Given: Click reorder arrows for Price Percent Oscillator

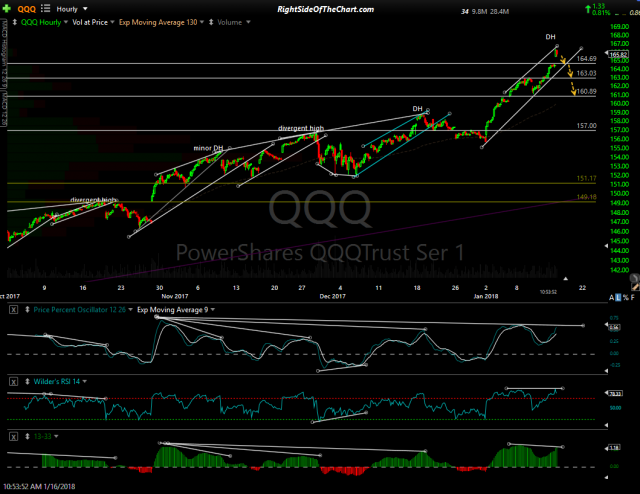Looking at the screenshot, I should pyautogui.click(x=27, y=309).
